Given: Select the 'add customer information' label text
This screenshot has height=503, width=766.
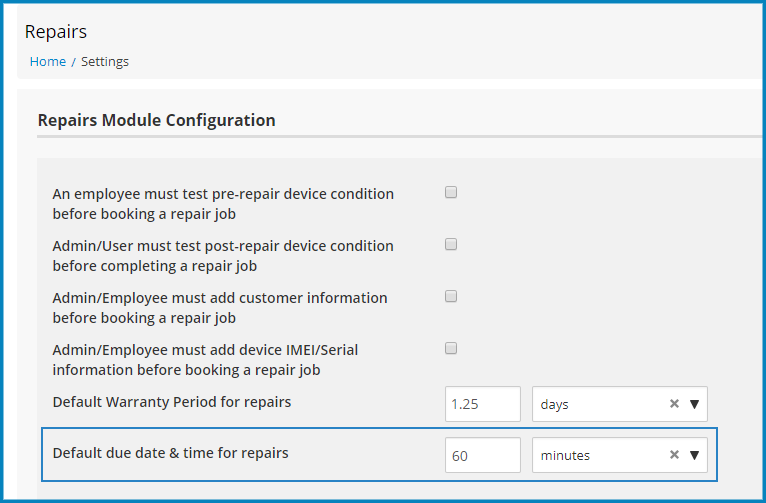Looking at the screenshot, I should point(220,308).
